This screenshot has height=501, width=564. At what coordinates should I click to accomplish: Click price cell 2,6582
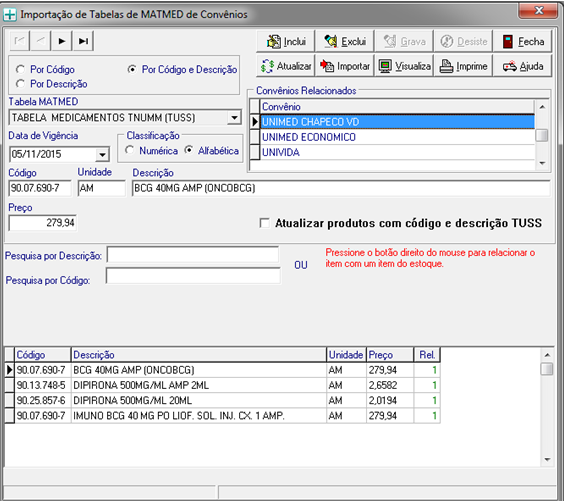390,385
